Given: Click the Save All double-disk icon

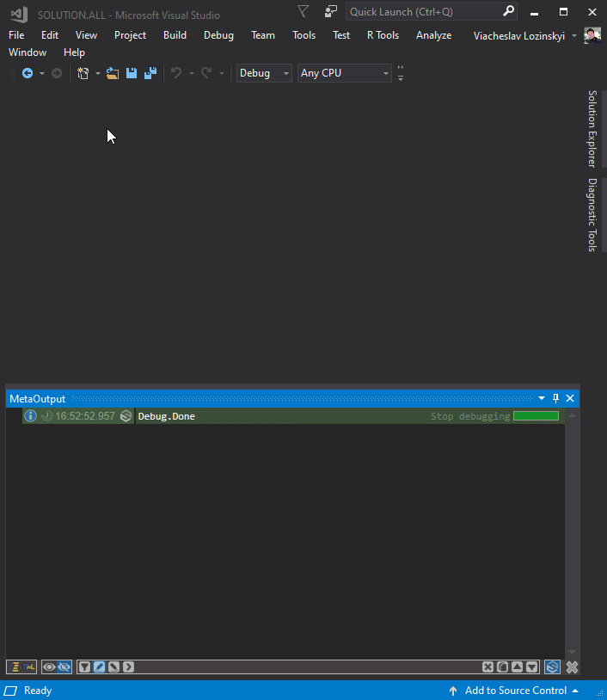Looking at the screenshot, I should 150,74.
